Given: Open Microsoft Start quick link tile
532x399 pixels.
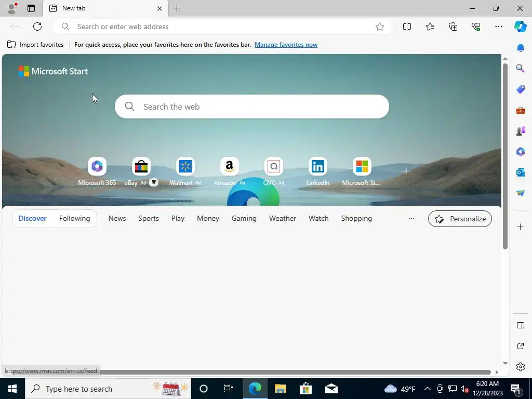Looking at the screenshot, I should click(x=362, y=171).
